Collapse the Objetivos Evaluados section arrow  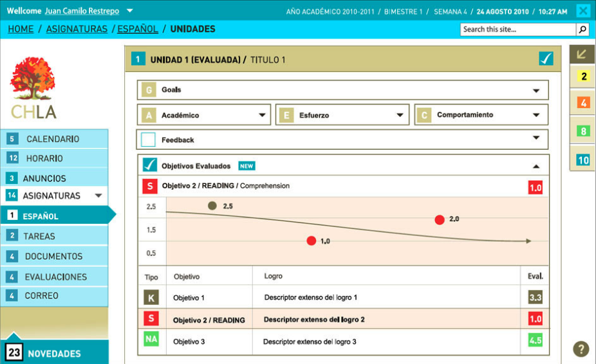[x=535, y=166]
